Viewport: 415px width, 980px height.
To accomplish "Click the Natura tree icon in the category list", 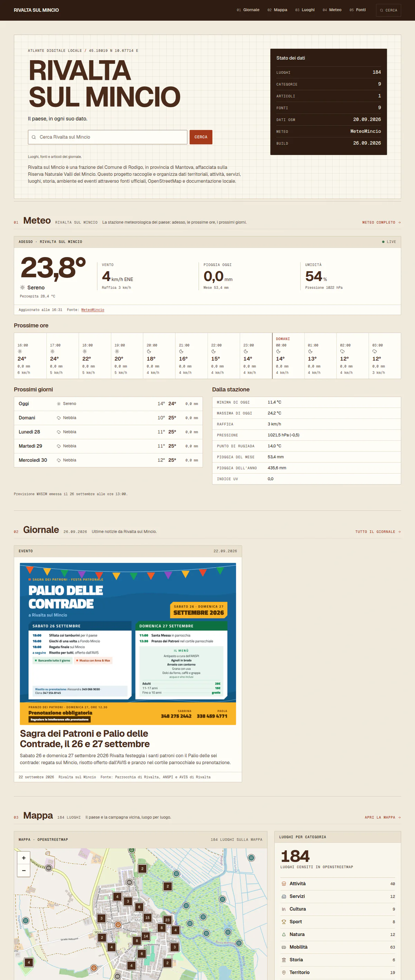I will (x=284, y=934).
